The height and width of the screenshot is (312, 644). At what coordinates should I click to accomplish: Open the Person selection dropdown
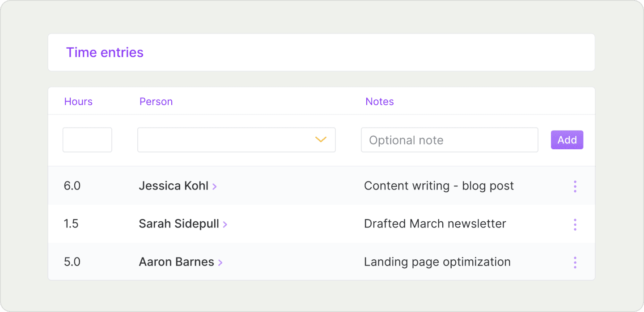pos(236,139)
